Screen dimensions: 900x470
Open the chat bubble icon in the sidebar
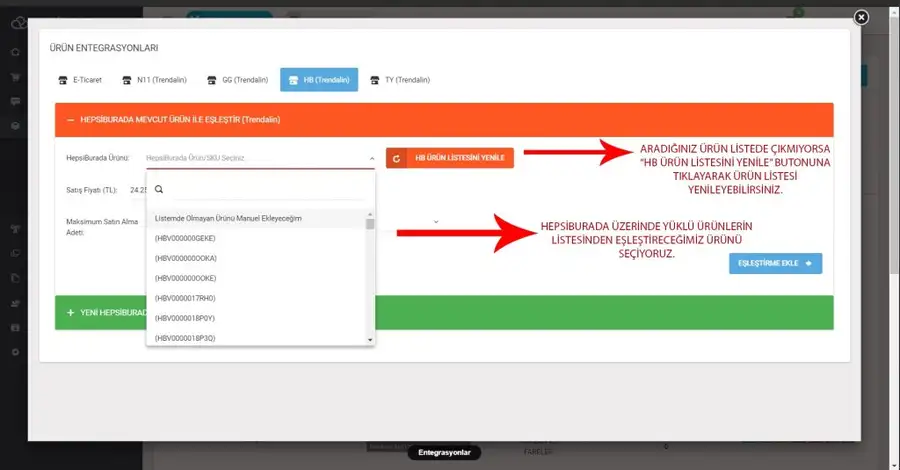click(x=15, y=102)
